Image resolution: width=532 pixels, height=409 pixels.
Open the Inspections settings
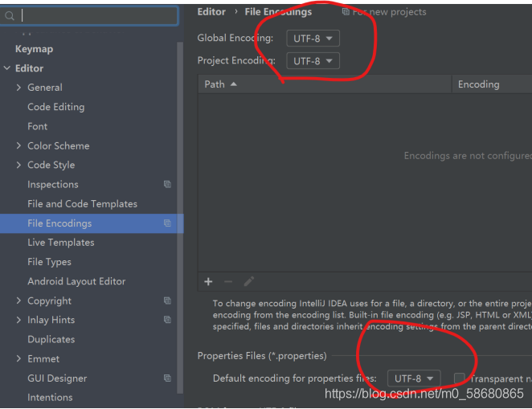click(53, 185)
